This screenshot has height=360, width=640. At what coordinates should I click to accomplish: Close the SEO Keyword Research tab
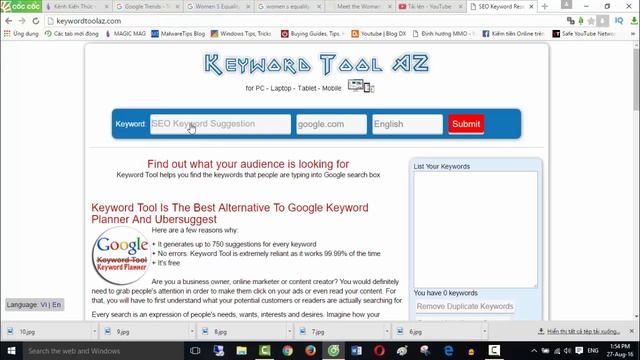531,7
